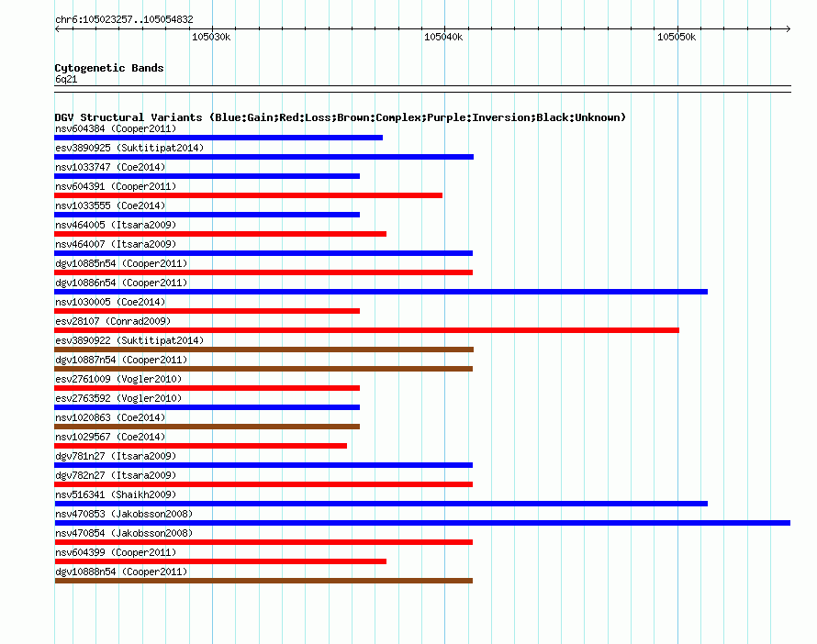Click the long red bar for esv28107

point(367,330)
